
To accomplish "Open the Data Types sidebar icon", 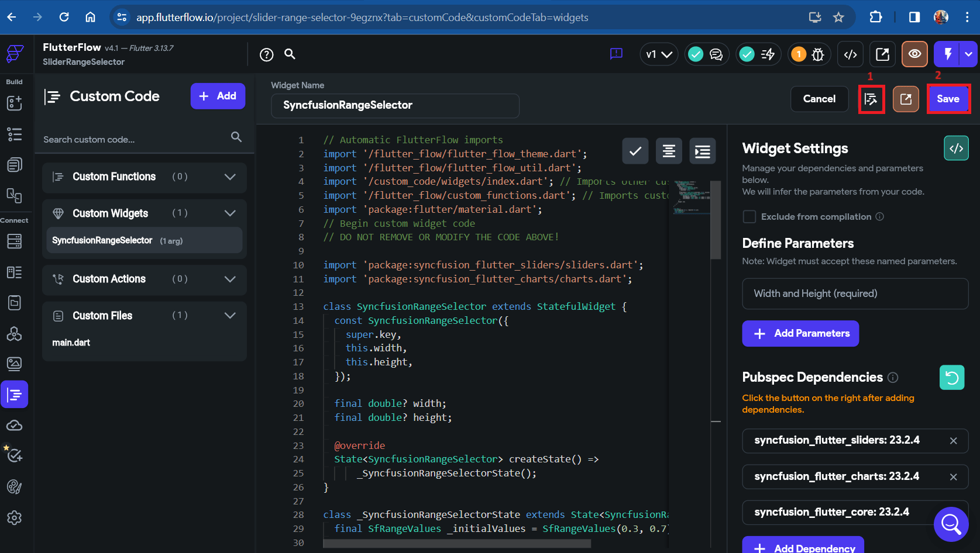I will 14,272.
